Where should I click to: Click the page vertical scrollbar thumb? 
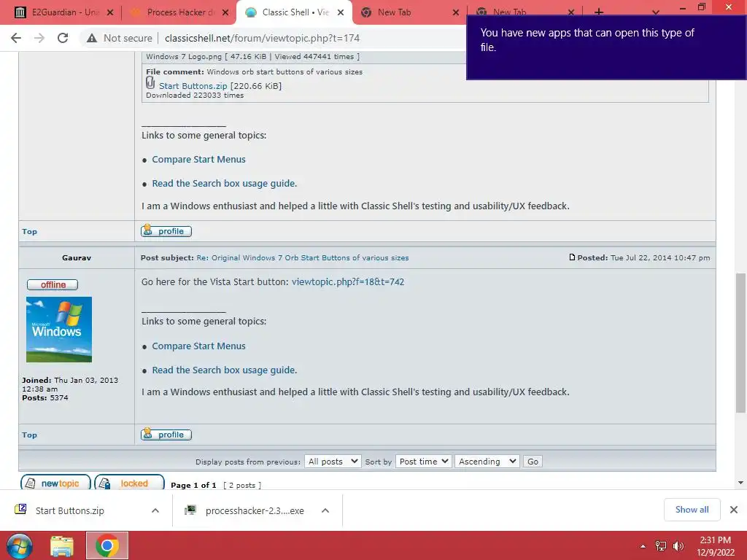741,343
